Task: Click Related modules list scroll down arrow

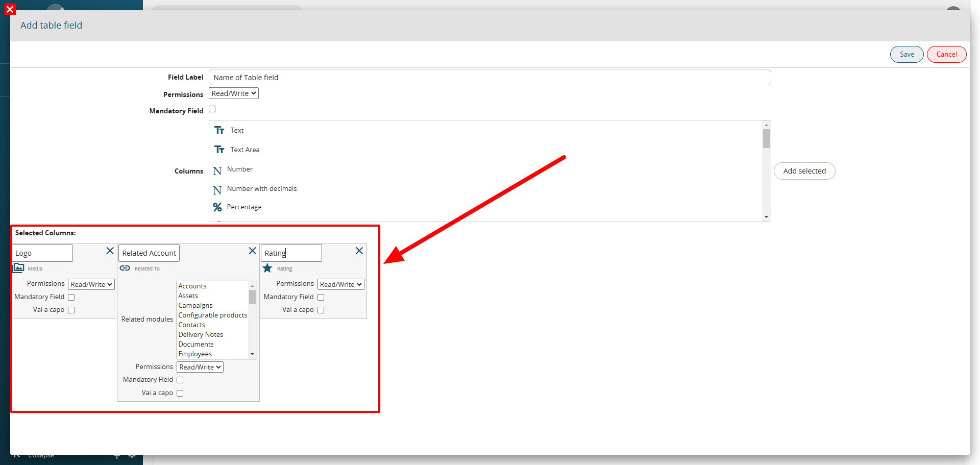Action: click(252, 354)
